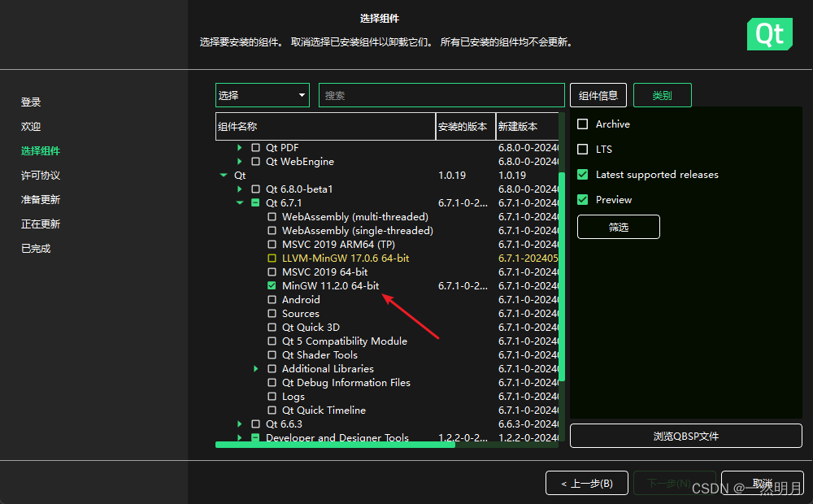Check WebAssembly (multi-threaded) checkbox
The height and width of the screenshot is (504, 813).
(x=272, y=217)
